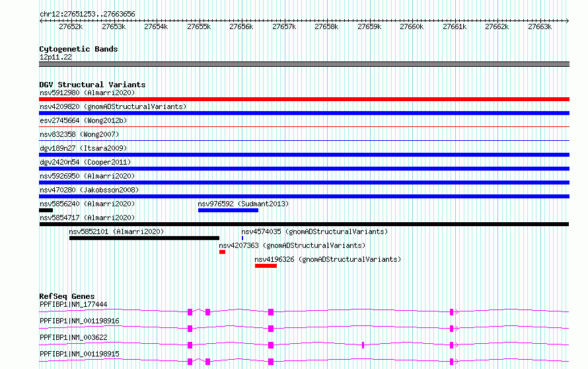Select the blue nsv976592 variant bar
Image resolution: width=588 pixels, height=369 pixels.
228,210
